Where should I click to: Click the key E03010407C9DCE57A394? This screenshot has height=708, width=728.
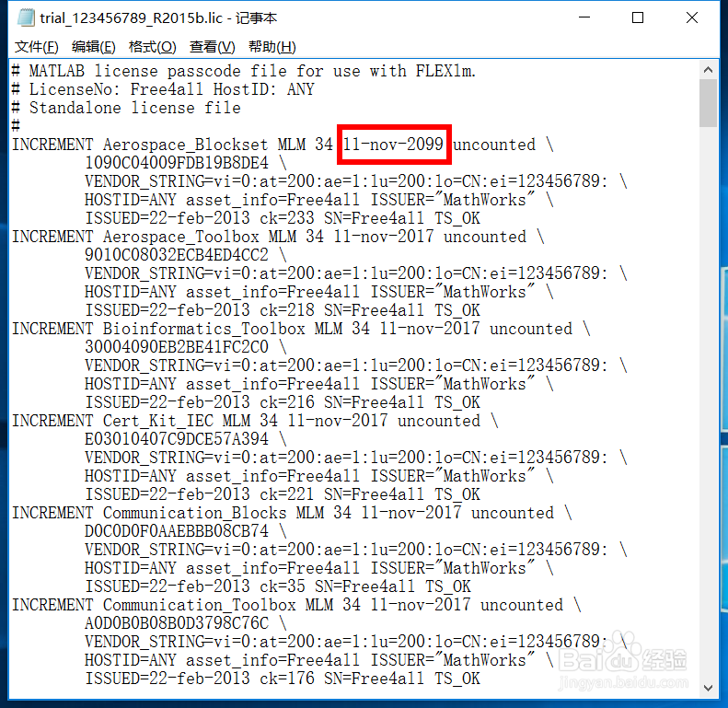click(x=177, y=438)
